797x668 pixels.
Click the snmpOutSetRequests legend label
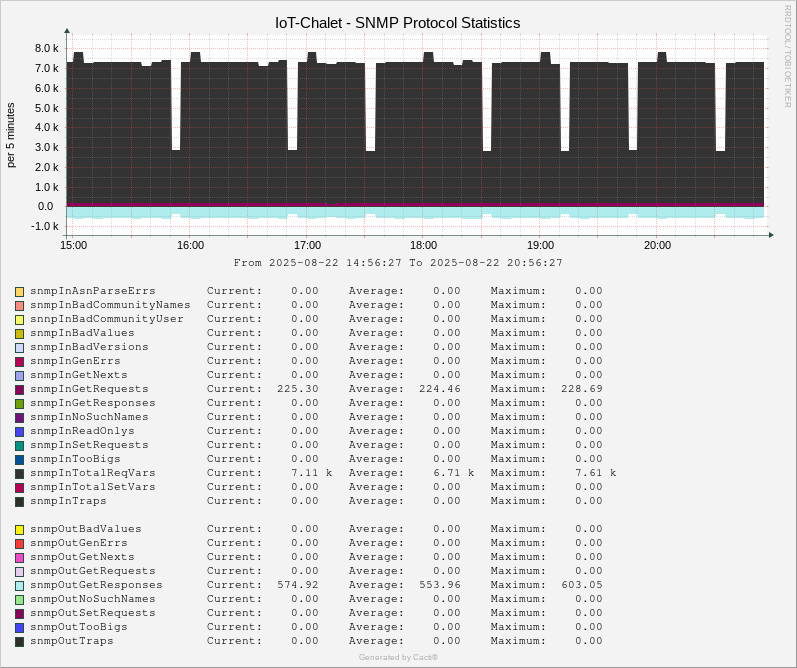93,613
